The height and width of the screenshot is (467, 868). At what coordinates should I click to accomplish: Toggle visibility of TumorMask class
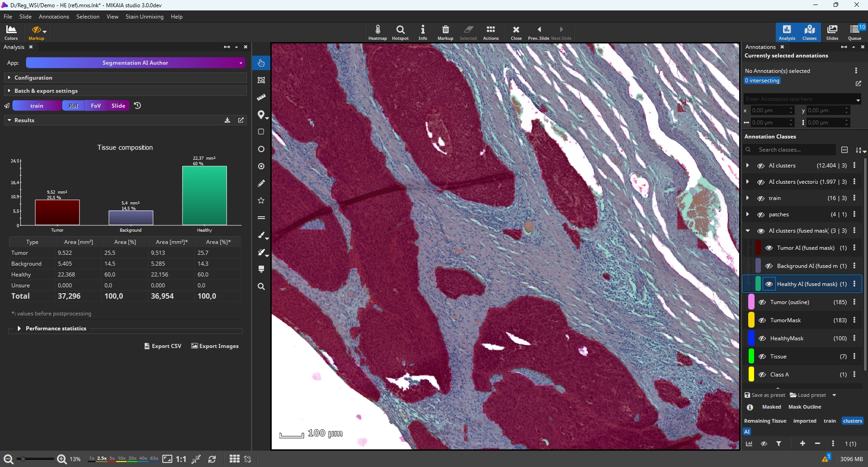pos(762,320)
